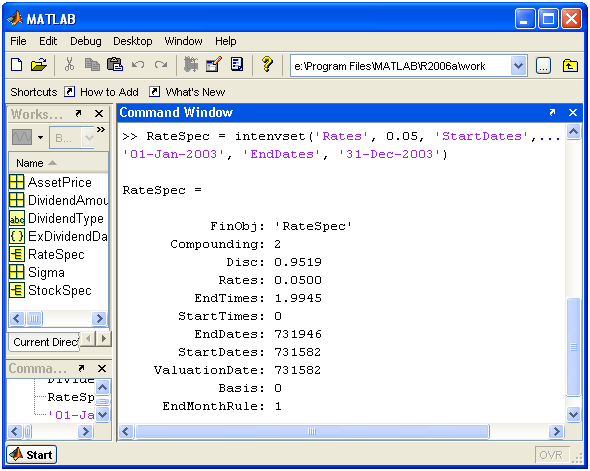
Task: Click the MATLAB Start button
Action: [32, 454]
